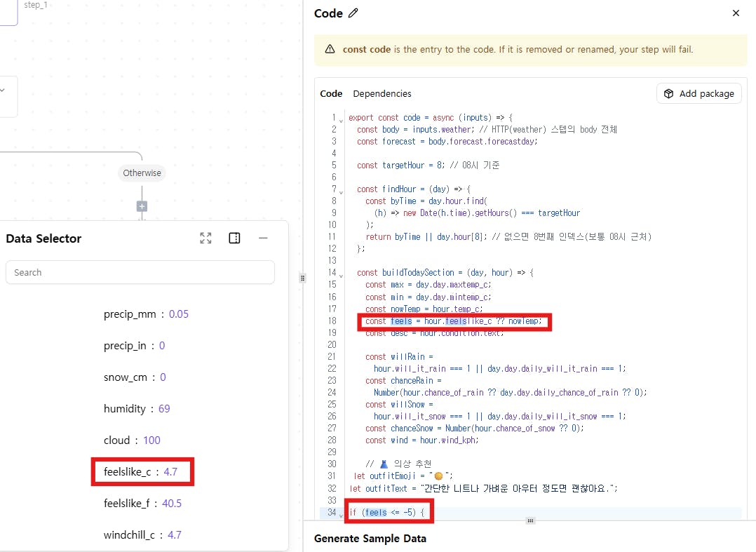Click code line 18 defining feels
This screenshot has width=756, height=552.
click(x=453, y=321)
